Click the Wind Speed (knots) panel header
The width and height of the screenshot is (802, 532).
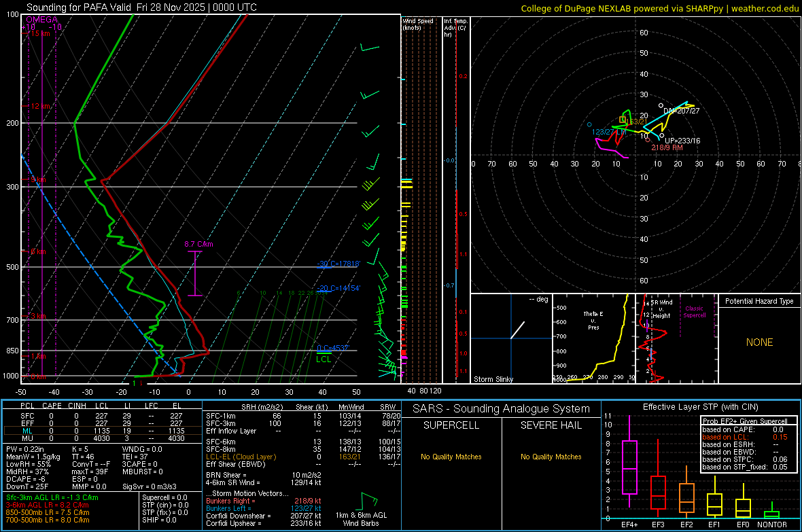[x=417, y=24]
